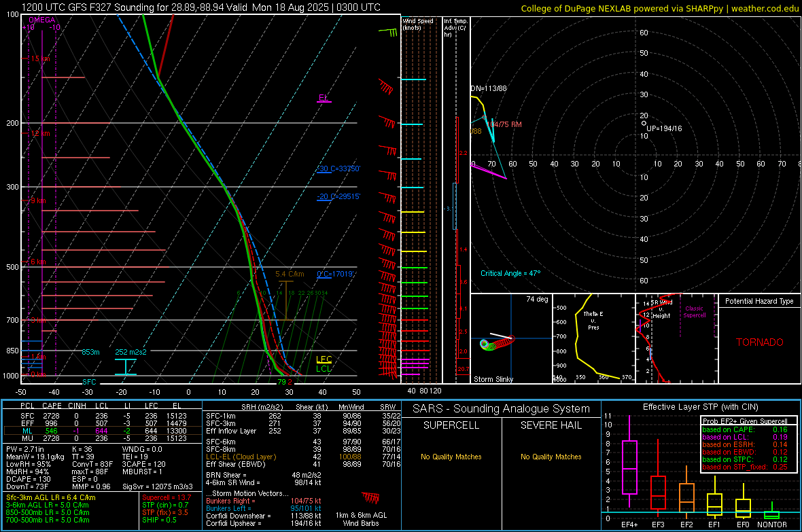Click the green LCL label on the skew-T
This screenshot has width=802, height=532.
pyautogui.click(x=324, y=369)
